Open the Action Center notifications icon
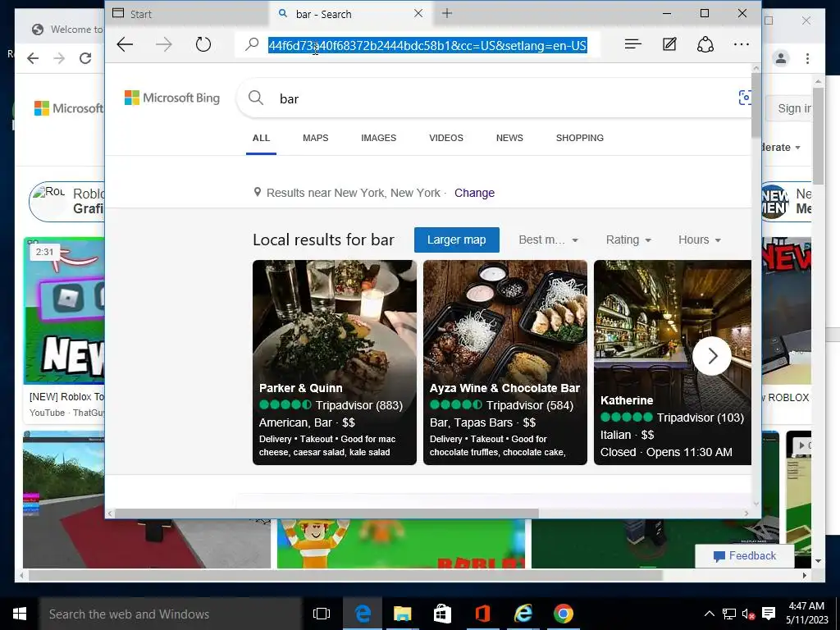This screenshot has height=630, width=840. (x=769, y=614)
